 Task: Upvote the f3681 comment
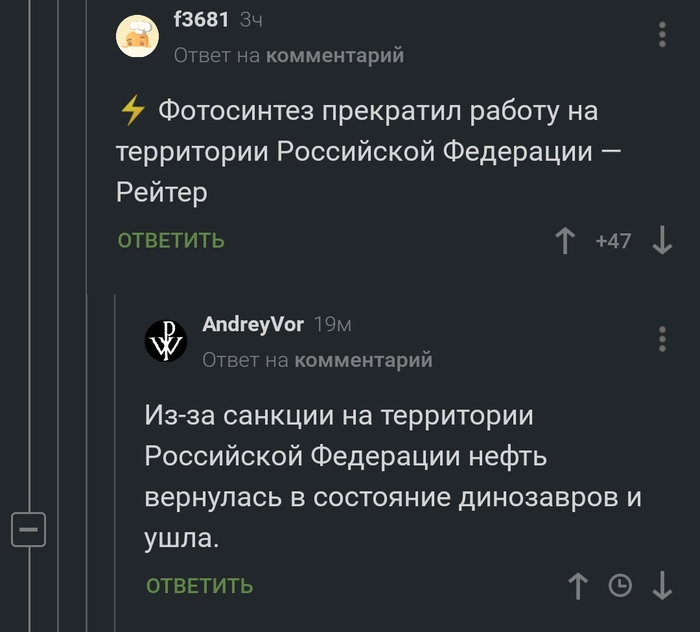pyautogui.click(x=565, y=241)
